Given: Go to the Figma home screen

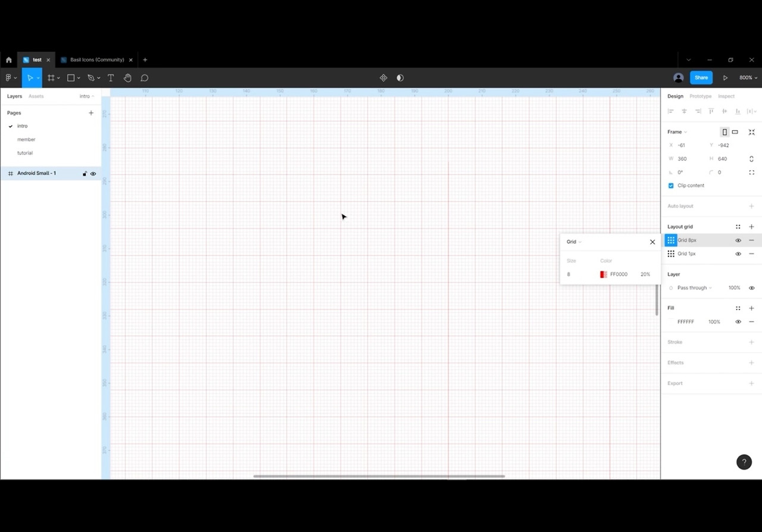Looking at the screenshot, I should pyautogui.click(x=8, y=60).
